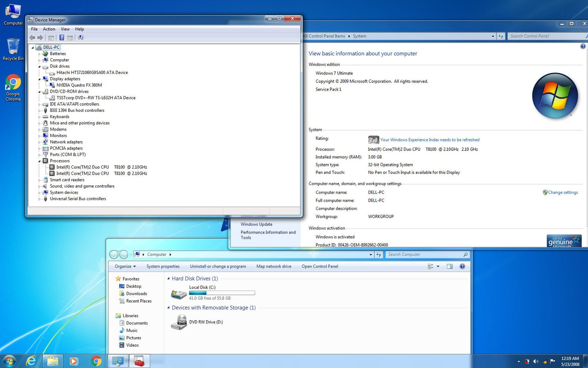The image size is (588, 368).
Task: Click the Local Disk C: capacity bar
Action: coord(222,293)
